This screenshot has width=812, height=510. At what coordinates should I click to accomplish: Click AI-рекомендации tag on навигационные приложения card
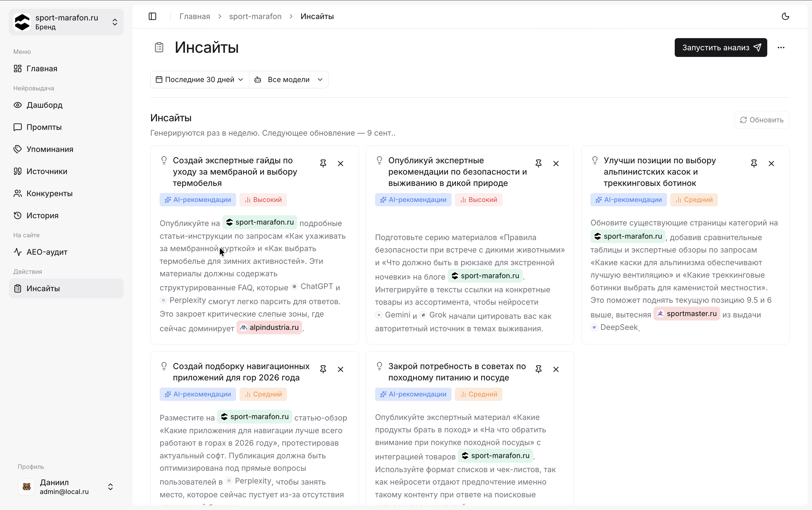[197, 394]
